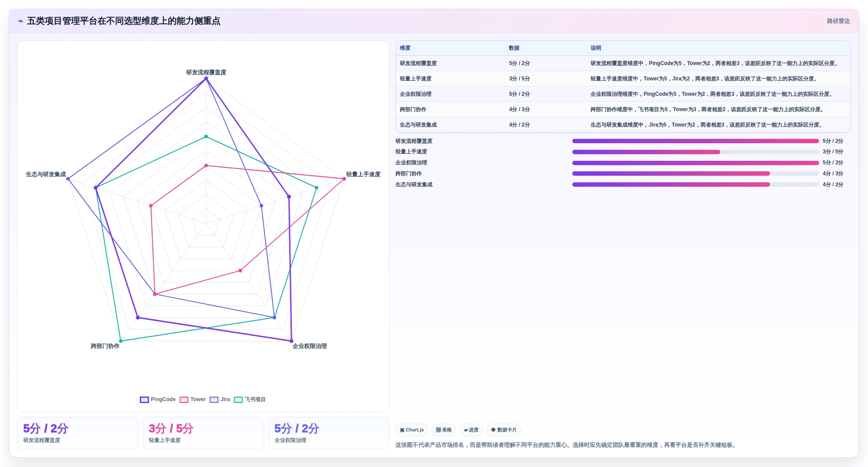Click the radar axis label 生态与研发集成
This screenshot has height=467, width=868.
46,174
